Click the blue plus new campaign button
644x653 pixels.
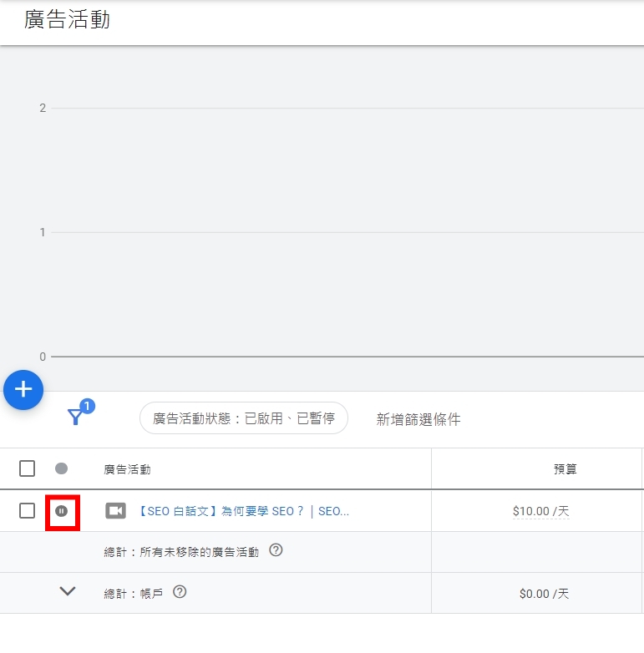(23, 389)
